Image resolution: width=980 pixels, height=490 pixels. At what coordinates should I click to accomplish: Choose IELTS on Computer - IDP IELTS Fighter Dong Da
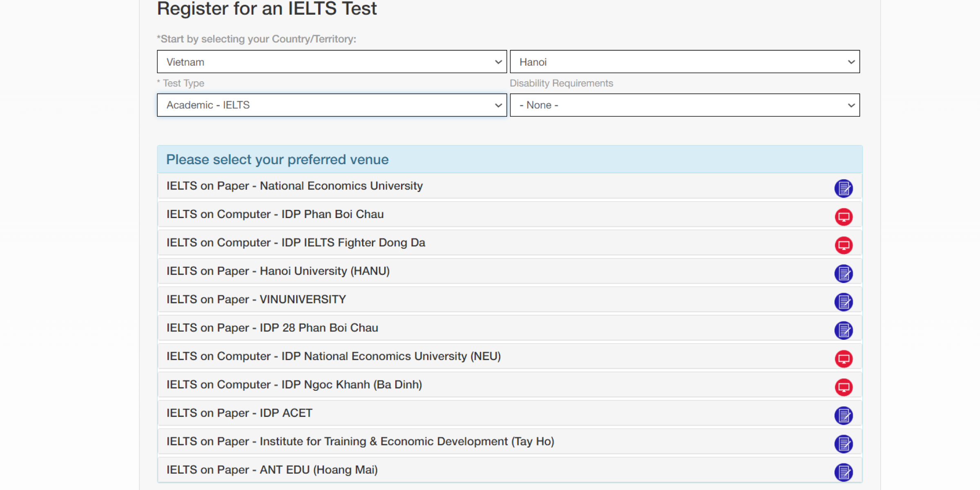tap(510, 243)
